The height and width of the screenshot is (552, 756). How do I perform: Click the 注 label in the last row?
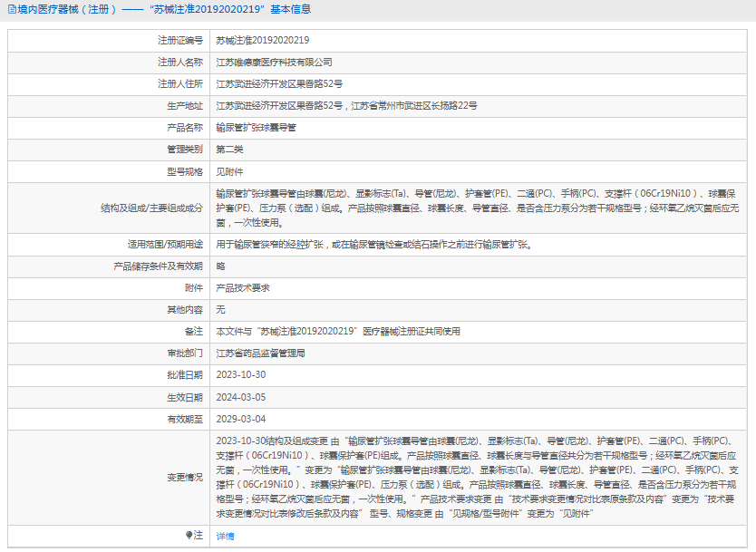pyautogui.click(x=199, y=535)
